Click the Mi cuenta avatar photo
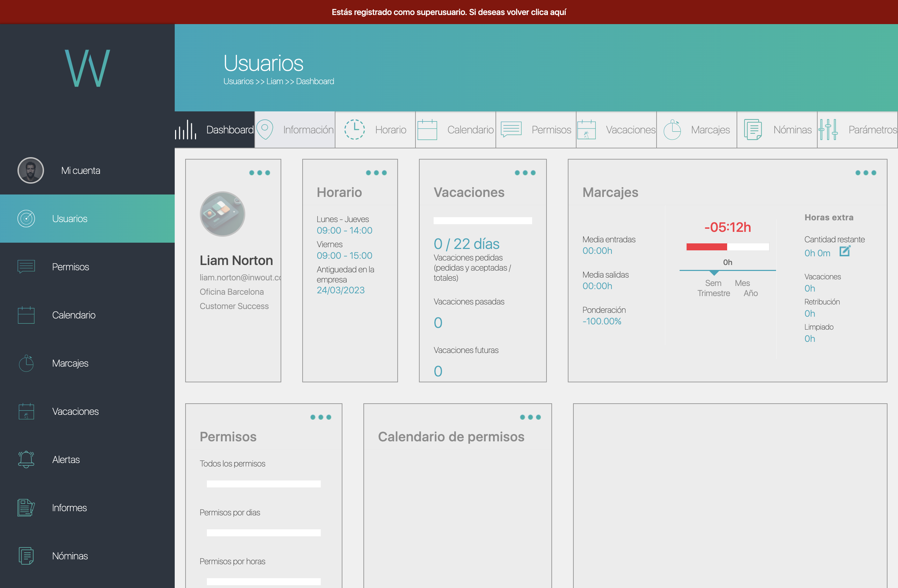The width and height of the screenshot is (898, 588). tap(30, 170)
